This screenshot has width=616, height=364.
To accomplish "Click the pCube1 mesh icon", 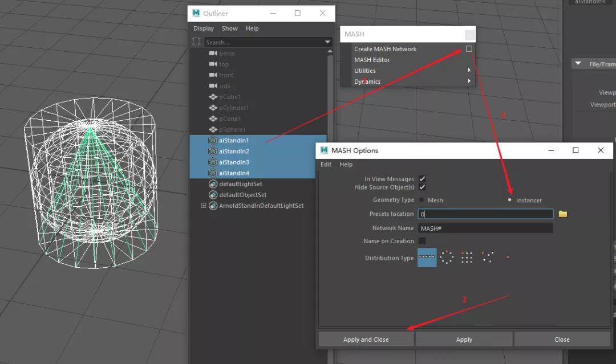I will click(213, 96).
